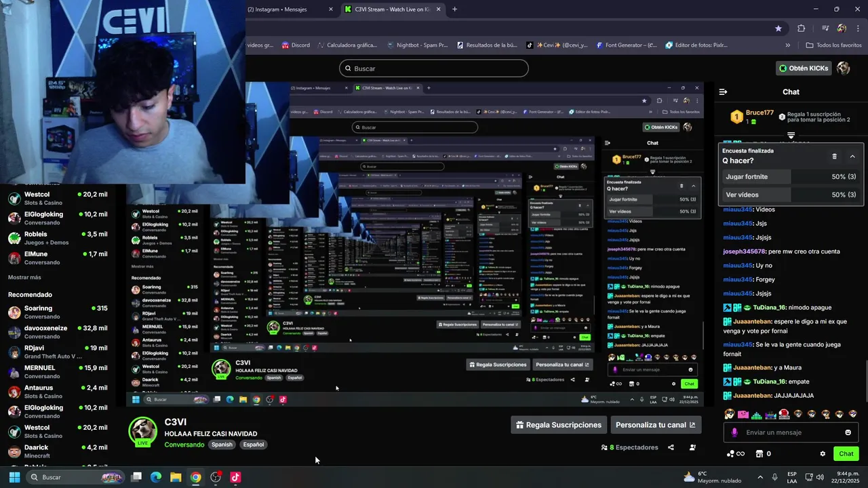Click the Chrome taskbar icon
This screenshot has width=868, height=488.
pos(195,477)
